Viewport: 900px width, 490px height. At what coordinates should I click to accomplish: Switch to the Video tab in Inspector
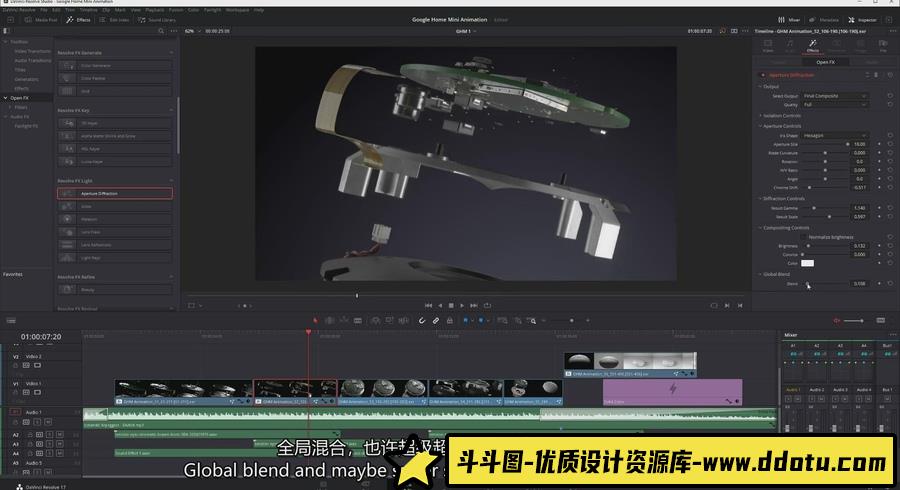click(x=768, y=46)
